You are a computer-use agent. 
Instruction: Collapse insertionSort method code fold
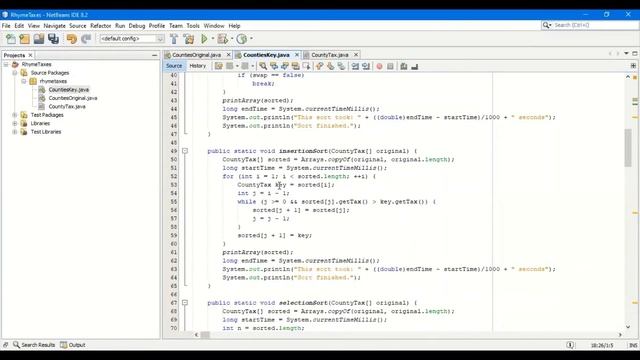[x=185, y=151]
